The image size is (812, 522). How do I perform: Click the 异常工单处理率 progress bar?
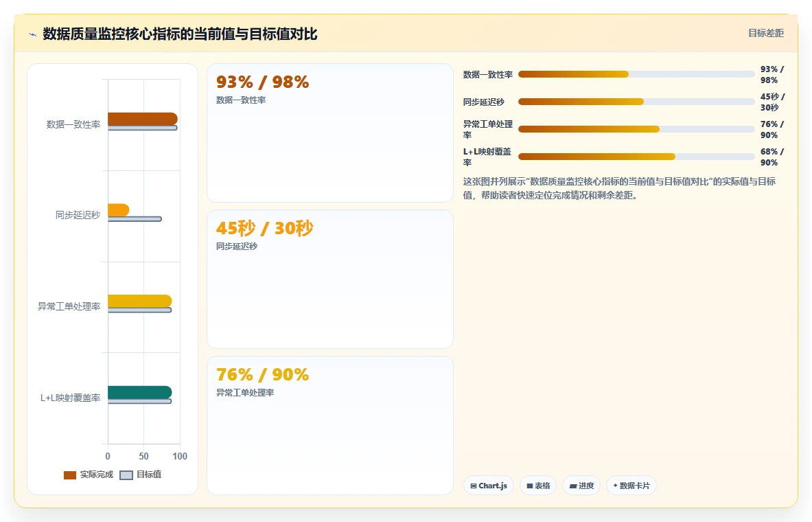click(636, 129)
